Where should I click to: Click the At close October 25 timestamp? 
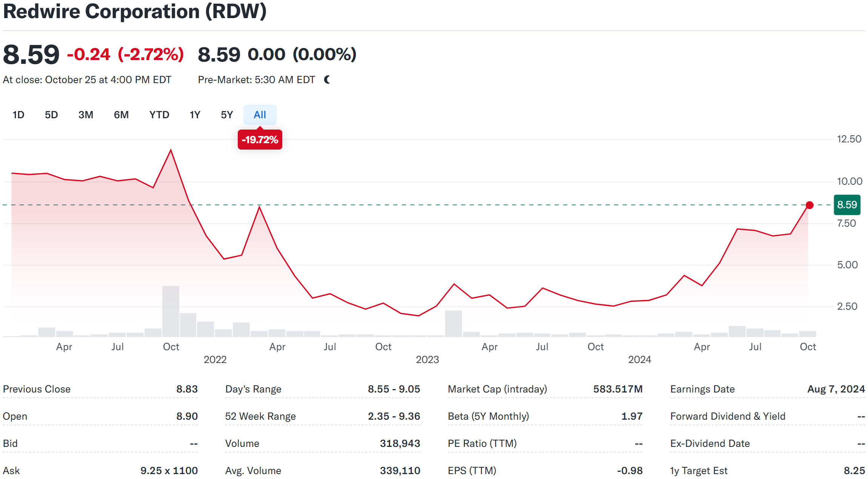(87, 80)
